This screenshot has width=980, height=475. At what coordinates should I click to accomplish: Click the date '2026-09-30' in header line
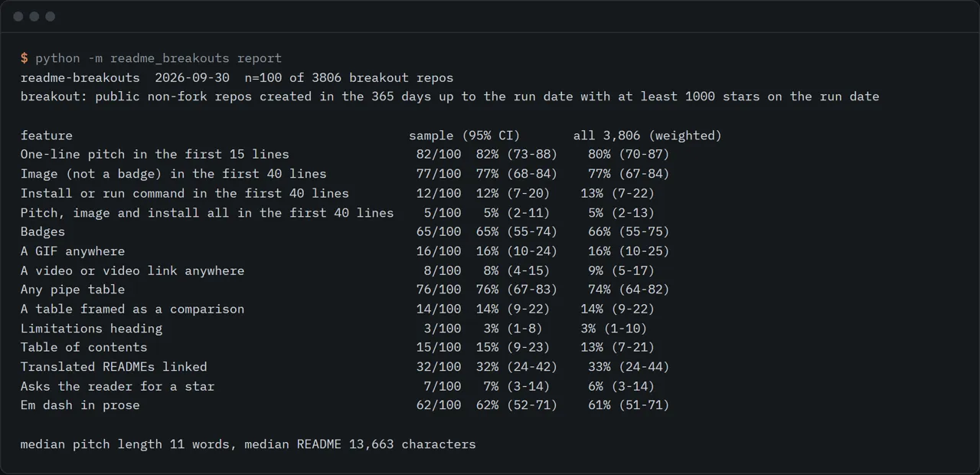coord(192,77)
